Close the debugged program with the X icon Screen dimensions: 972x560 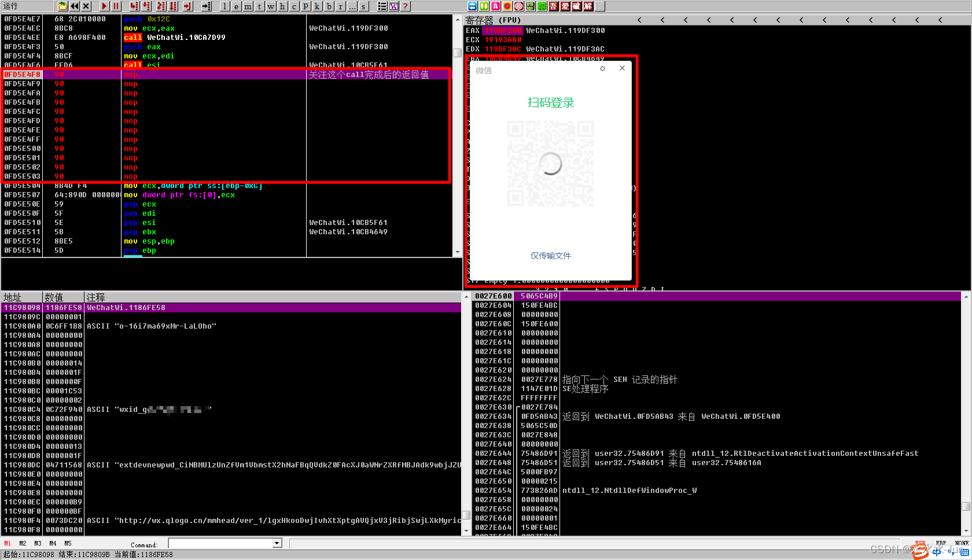[86, 6]
